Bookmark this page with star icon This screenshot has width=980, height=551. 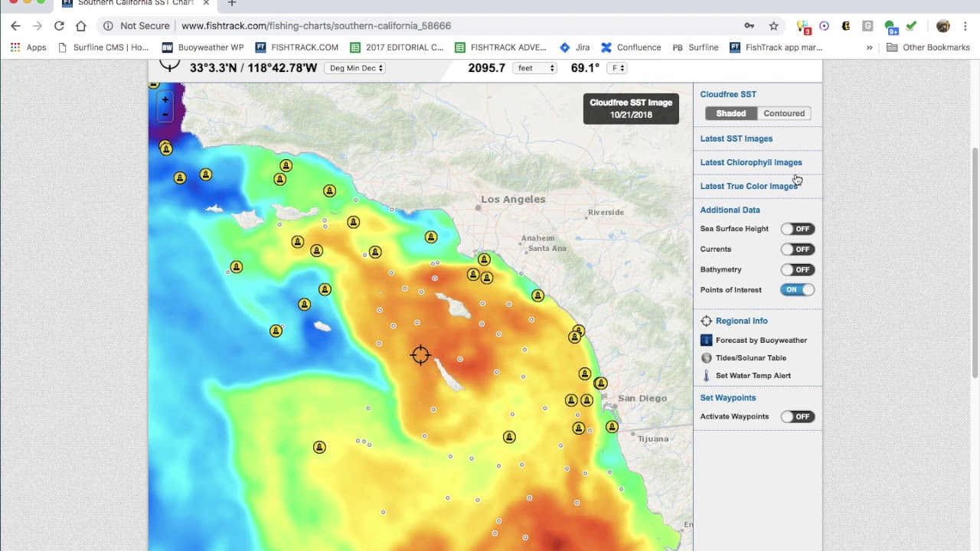[774, 26]
